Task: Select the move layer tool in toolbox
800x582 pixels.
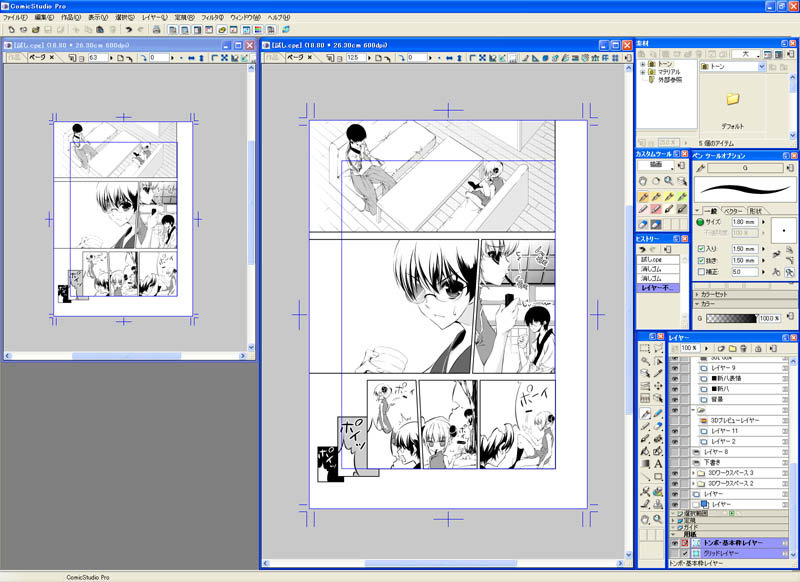Action: (658, 386)
